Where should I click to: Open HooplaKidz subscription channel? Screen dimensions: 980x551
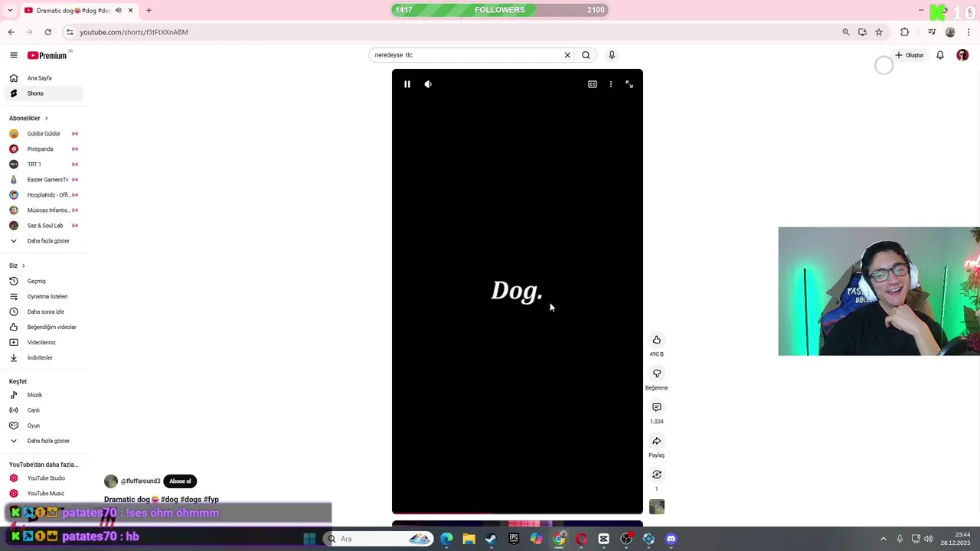[x=44, y=195]
